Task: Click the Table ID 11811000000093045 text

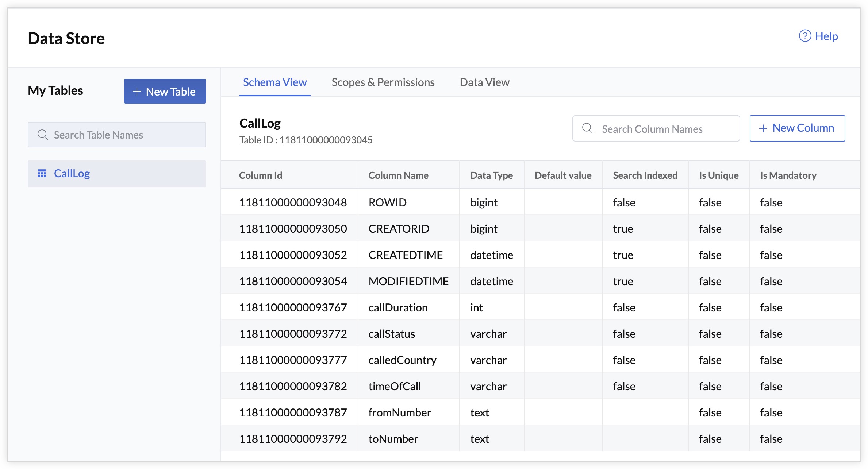Action: click(x=306, y=140)
